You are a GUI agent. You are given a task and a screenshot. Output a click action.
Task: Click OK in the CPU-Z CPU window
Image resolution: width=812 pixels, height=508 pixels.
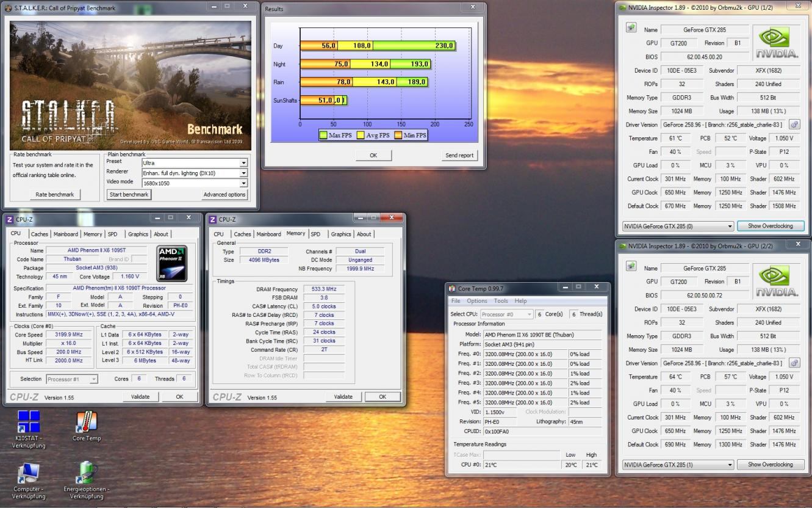(179, 397)
